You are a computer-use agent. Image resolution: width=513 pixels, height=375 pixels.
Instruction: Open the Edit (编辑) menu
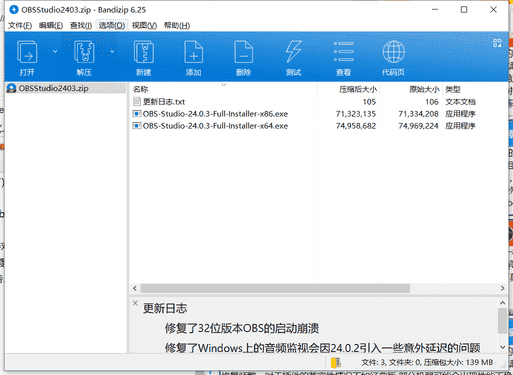pyautogui.click(x=51, y=26)
